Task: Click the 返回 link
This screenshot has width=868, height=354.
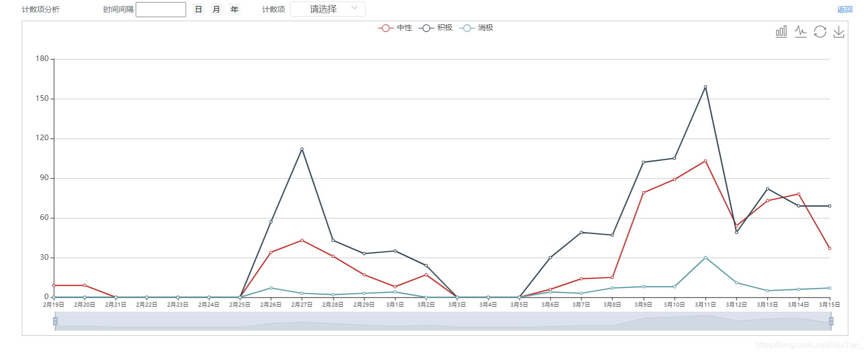Action: click(845, 10)
